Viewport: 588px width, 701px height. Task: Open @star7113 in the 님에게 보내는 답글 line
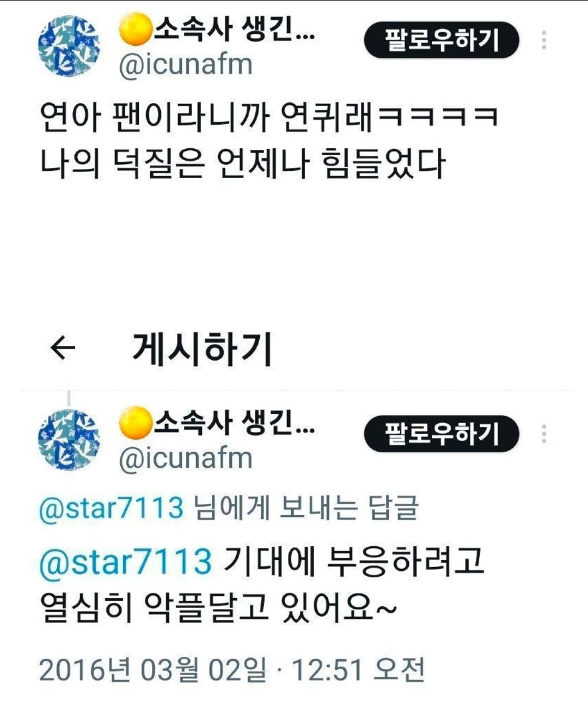click(112, 508)
